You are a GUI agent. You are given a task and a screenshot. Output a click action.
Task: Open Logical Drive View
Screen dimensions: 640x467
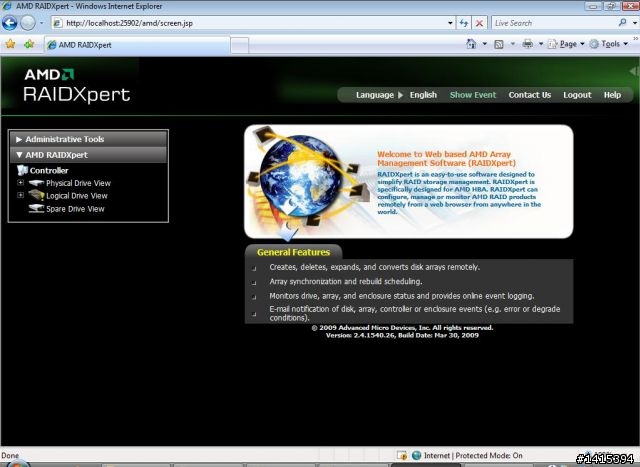(77, 196)
